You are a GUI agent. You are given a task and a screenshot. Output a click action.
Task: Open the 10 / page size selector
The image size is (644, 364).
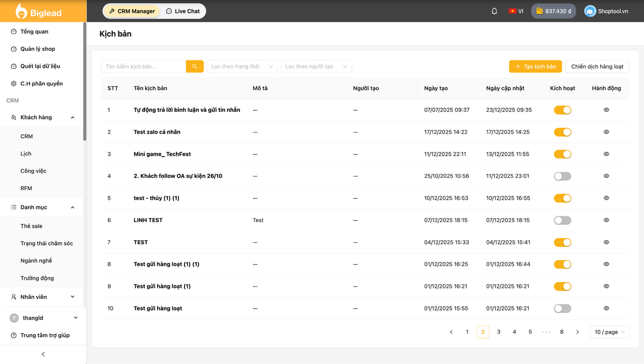[x=609, y=332]
